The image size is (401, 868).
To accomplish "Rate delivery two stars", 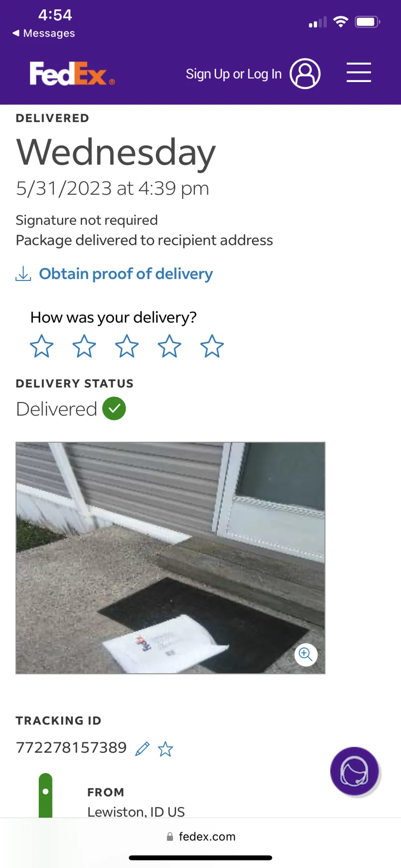I will tap(84, 346).
